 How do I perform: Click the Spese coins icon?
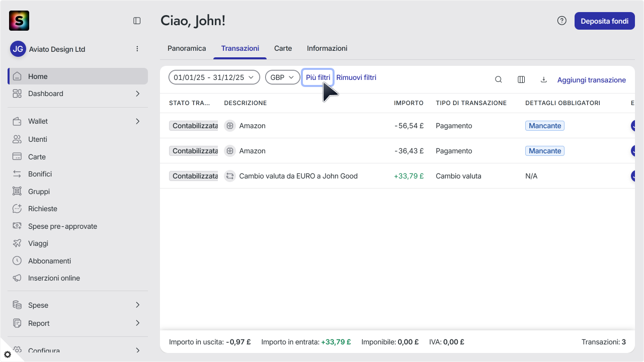click(17, 305)
